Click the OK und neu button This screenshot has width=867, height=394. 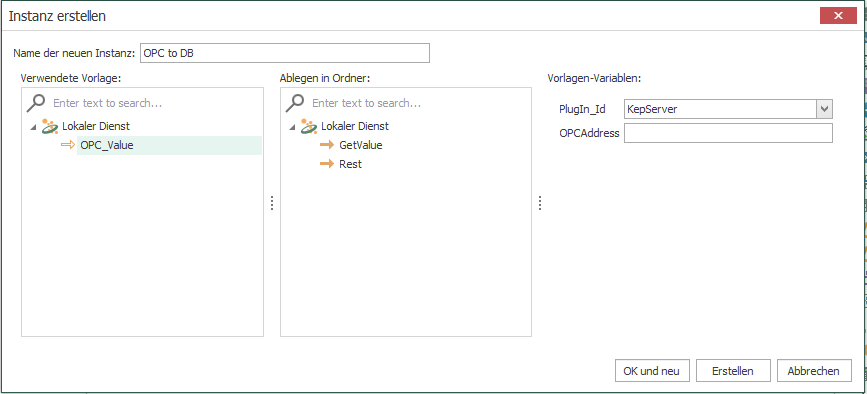652,371
